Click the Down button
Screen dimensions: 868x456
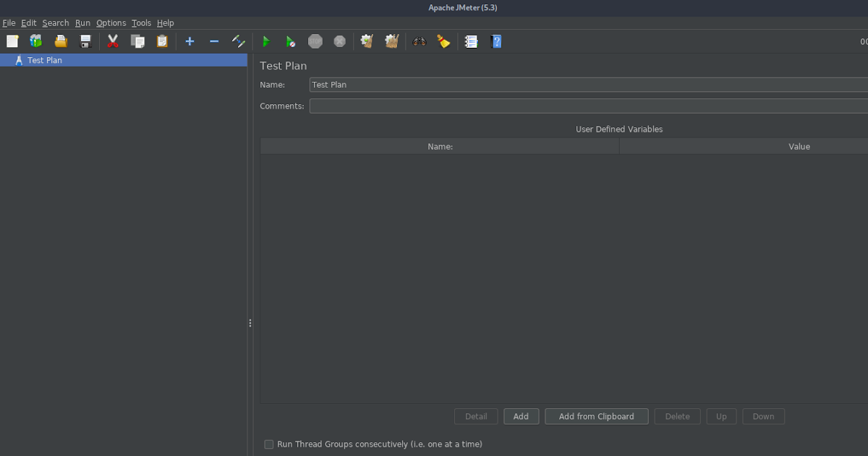(763, 416)
